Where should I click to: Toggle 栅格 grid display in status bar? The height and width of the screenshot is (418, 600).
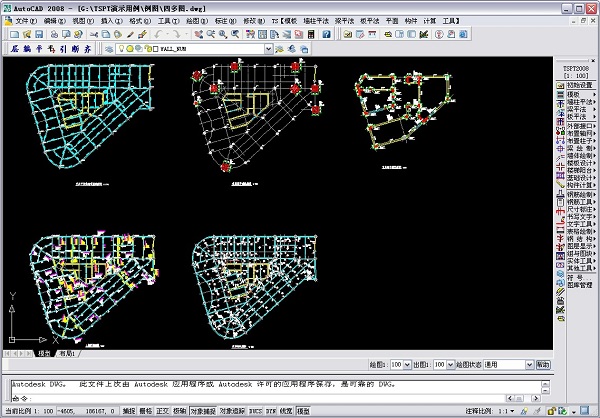146,411
